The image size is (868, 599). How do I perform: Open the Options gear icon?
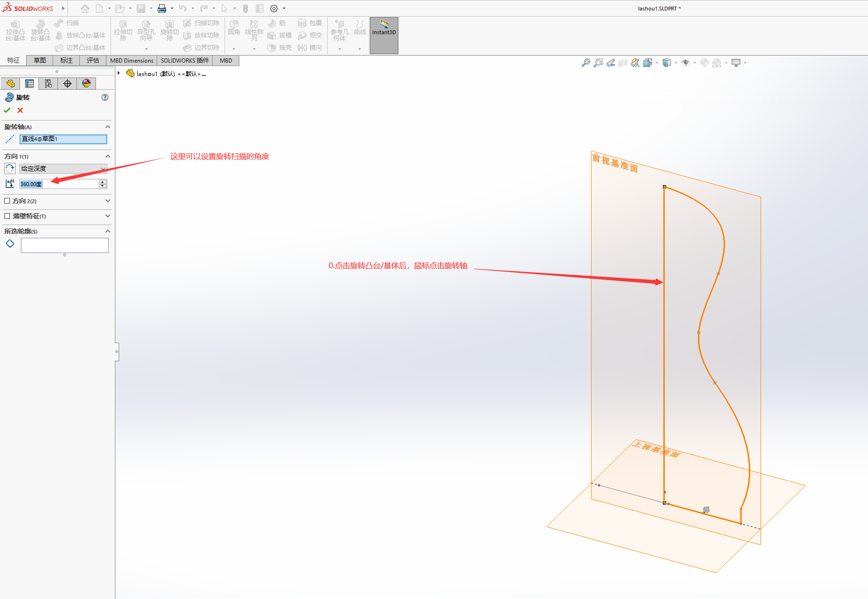tap(274, 9)
